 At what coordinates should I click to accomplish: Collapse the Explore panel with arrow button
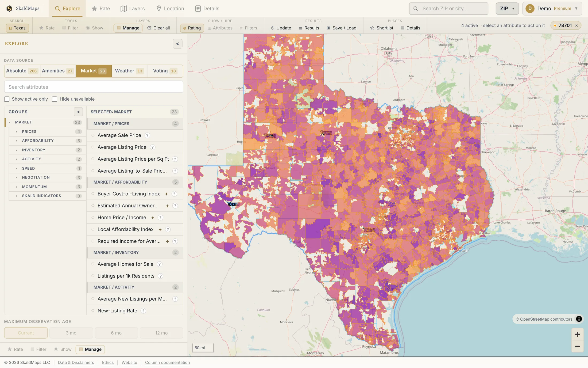tap(177, 44)
